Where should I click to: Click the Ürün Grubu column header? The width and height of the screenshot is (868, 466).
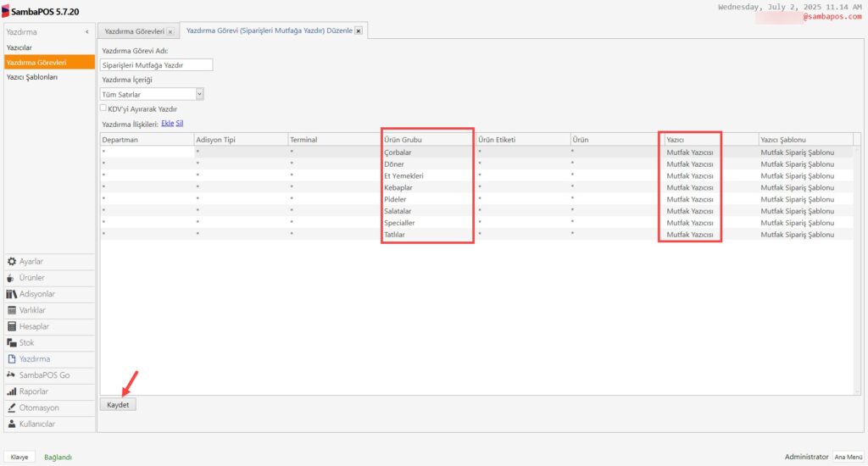429,140
